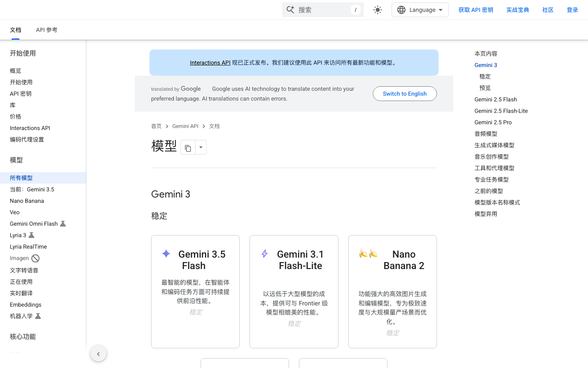Click the banana icons on Nano Banana 2 card

(368, 254)
